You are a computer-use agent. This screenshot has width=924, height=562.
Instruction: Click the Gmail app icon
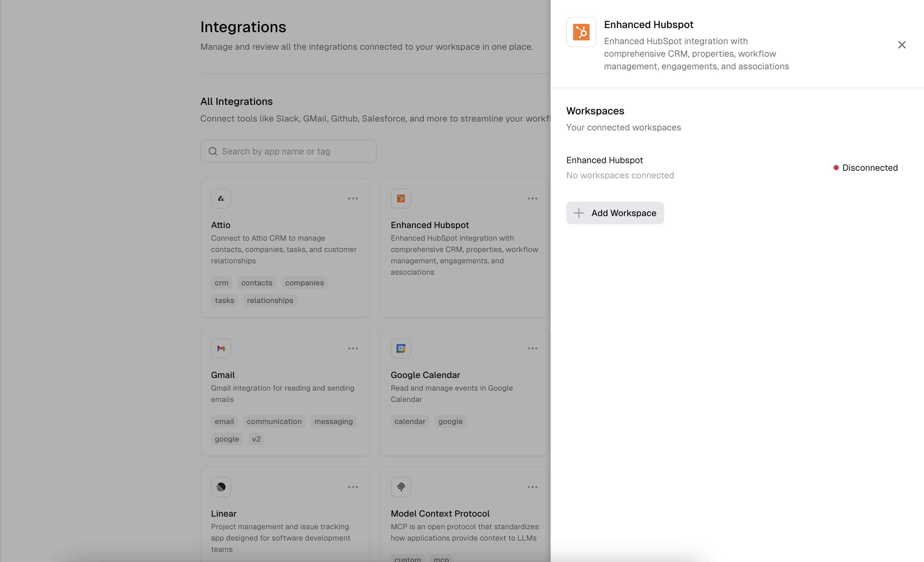click(221, 348)
